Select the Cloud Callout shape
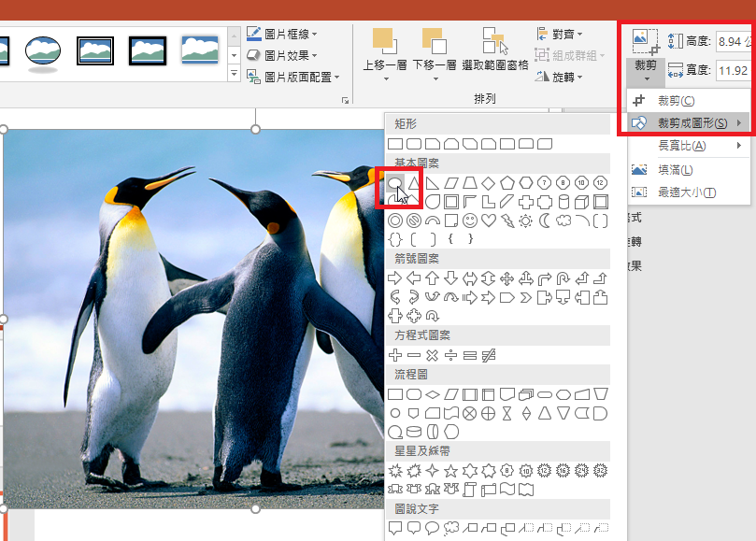This screenshot has width=756, height=541. coord(451,528)
